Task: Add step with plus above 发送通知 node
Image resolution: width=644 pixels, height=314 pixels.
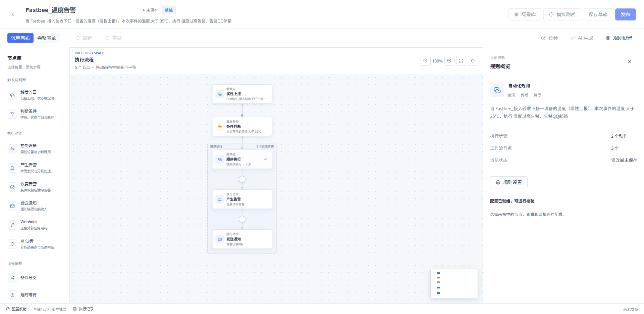Action: (x=242, y=219)
